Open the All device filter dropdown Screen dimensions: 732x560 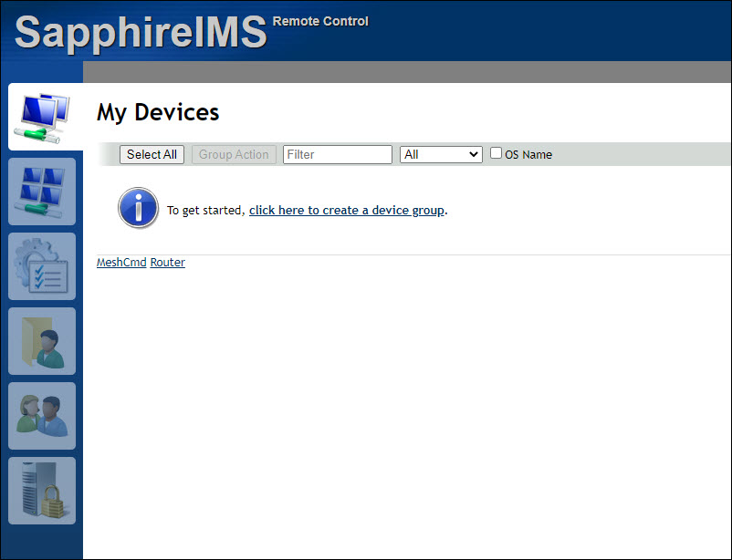441,154
